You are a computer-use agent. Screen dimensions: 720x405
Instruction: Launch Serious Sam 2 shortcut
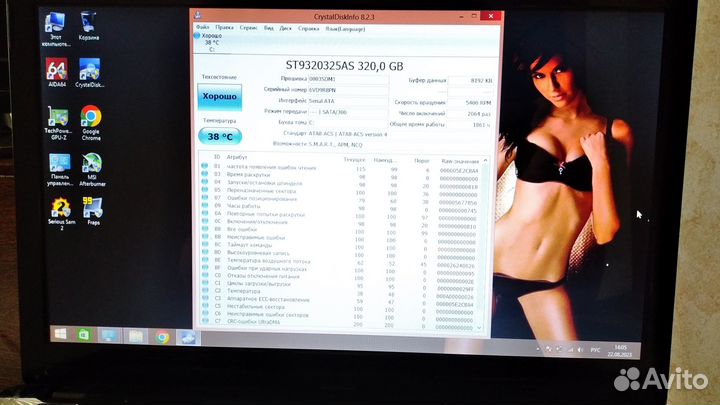click(x=57, y=210)
